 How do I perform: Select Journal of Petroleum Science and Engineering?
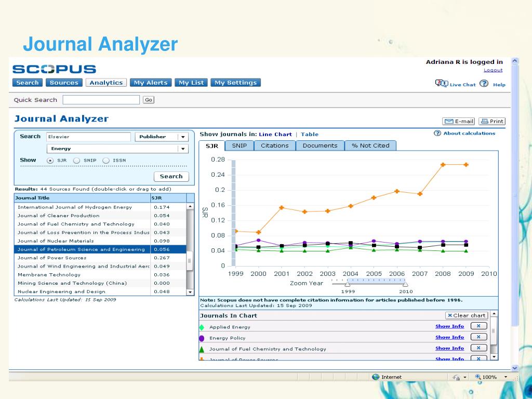coord(100,249)
